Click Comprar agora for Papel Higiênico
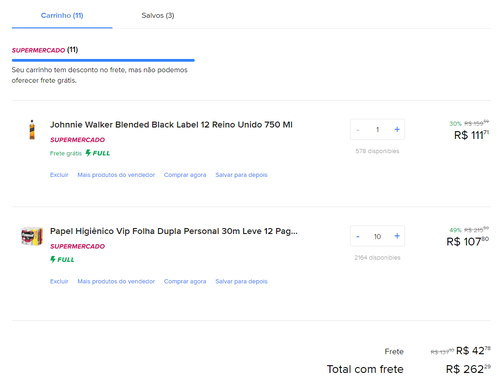The height and width of the screenshot is (383, 500). (185, 281)
